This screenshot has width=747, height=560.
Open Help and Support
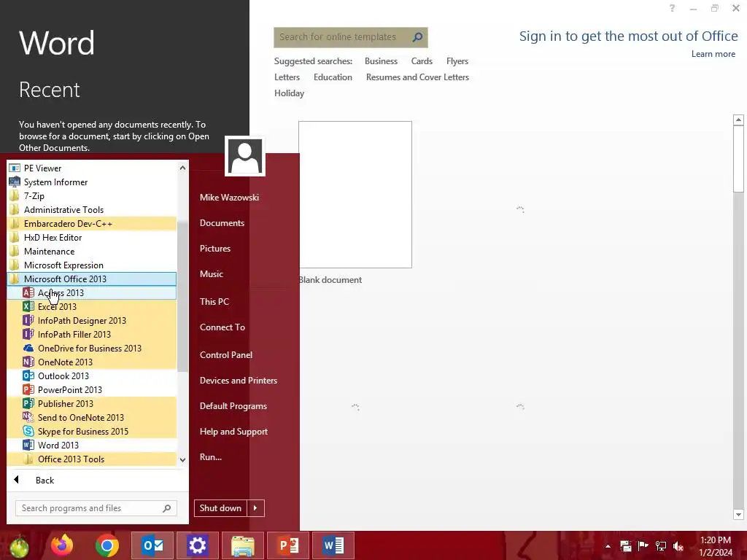233,432
